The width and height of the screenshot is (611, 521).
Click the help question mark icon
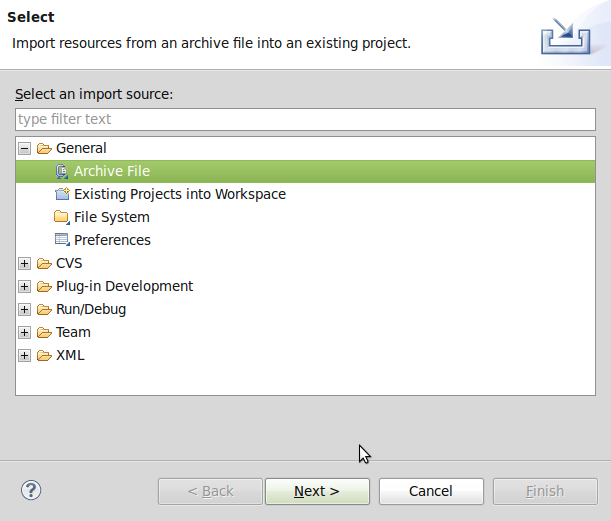click(31, 490)
